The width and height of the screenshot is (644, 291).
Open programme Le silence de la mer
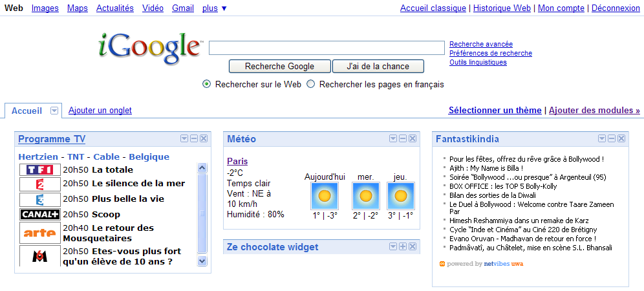[x=138, y=183]
